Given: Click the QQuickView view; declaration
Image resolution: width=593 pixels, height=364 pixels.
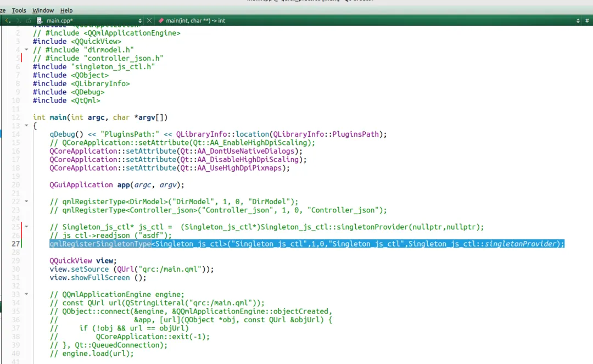Looking at the screenshot, I should point(83,261).
